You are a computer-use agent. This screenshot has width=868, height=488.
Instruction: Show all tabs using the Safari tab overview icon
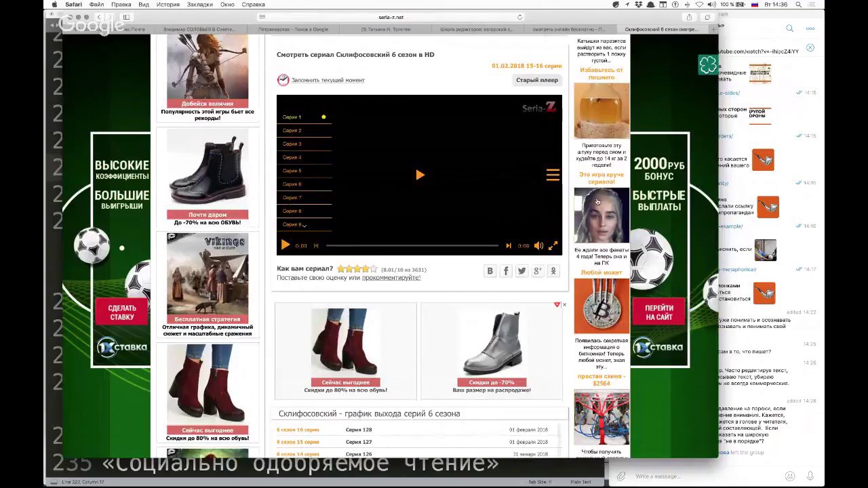[708, 17]
